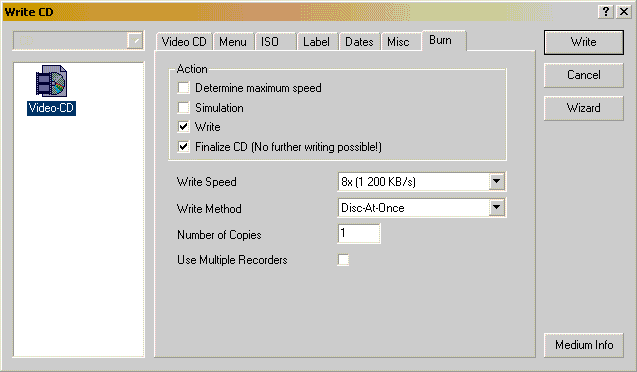Enable Use Multiple Recorders checkbox

(x=343, y=260)
